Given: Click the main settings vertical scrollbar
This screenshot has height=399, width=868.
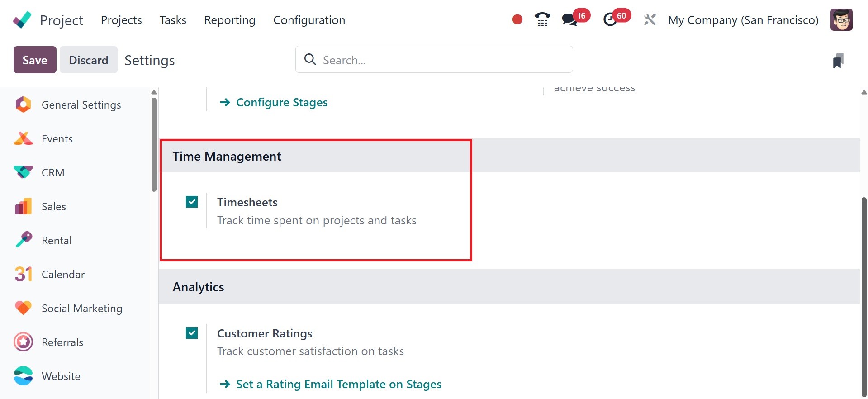Looking at the screenshot, I should [864, 294].
